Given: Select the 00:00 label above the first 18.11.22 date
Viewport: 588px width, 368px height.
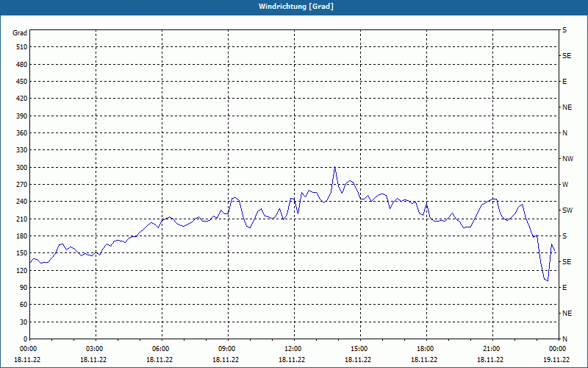Looking at the screenshot, I should [29, 349].
